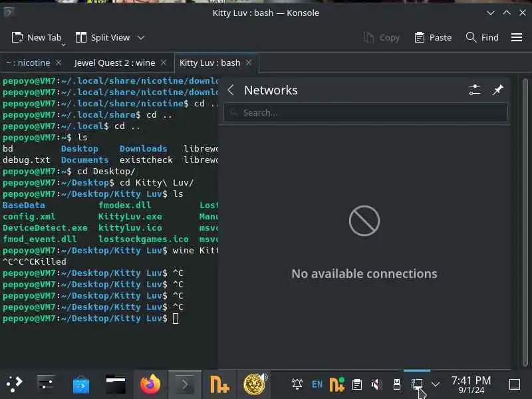Click 'fmodex.dll' in the terminal listing
The width and height of the screenshot is (532, 399).
coord(125,205)
